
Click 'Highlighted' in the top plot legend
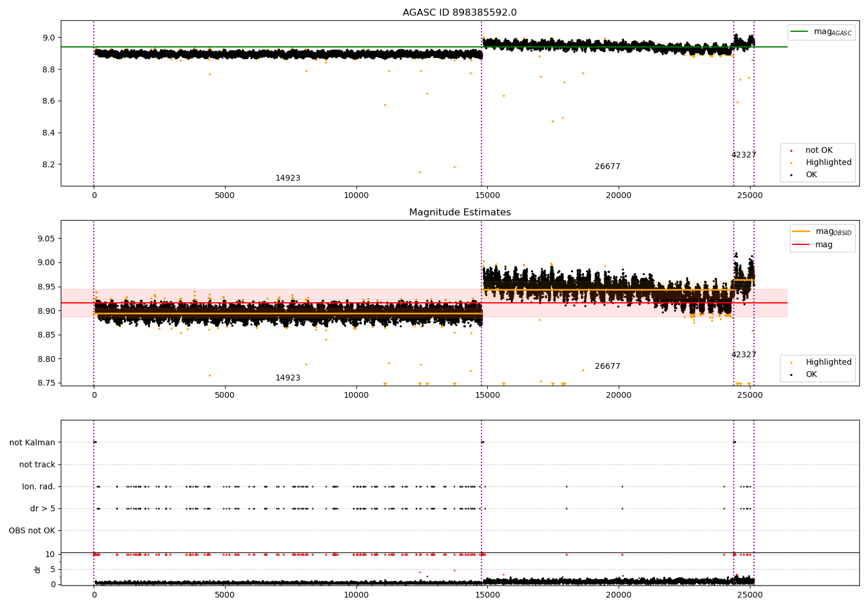click(x=829, y=163)
